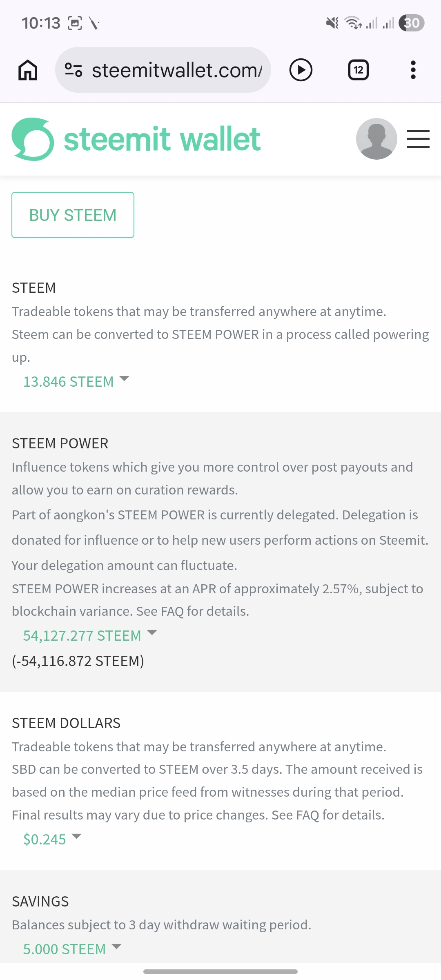
Task: Tap the media play button in toolbar
Action: (x=301, y=70)
